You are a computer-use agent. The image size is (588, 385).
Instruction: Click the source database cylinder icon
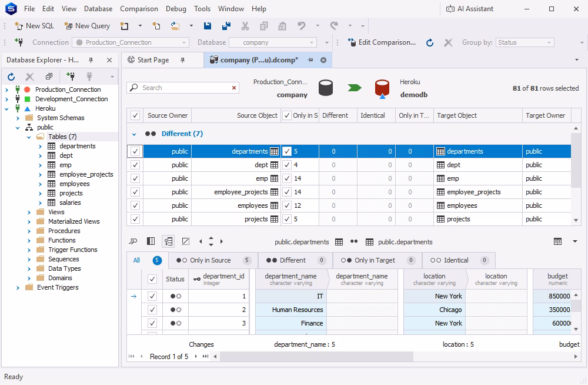(x=326, y=88)
